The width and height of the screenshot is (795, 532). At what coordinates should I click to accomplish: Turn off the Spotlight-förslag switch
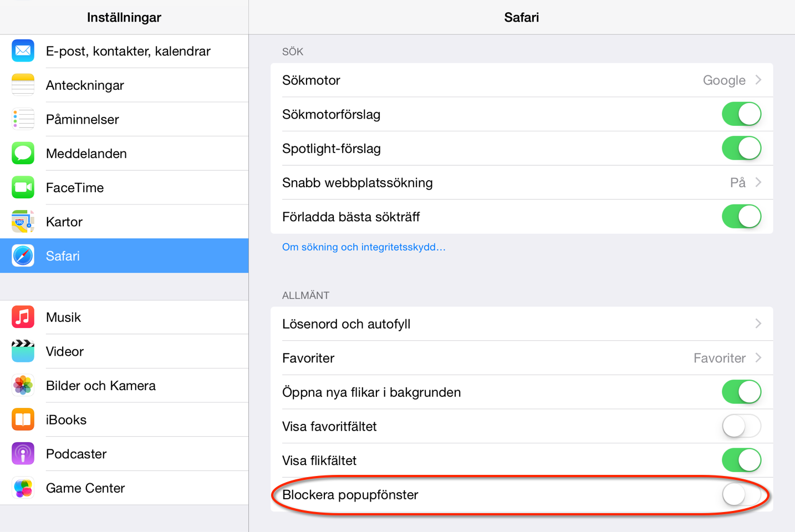[741, 149]
